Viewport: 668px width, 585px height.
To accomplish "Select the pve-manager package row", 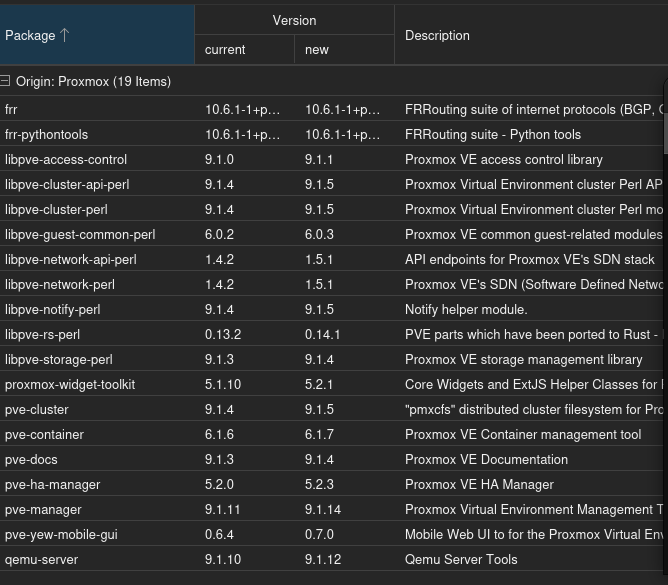I will coord(332,509).
